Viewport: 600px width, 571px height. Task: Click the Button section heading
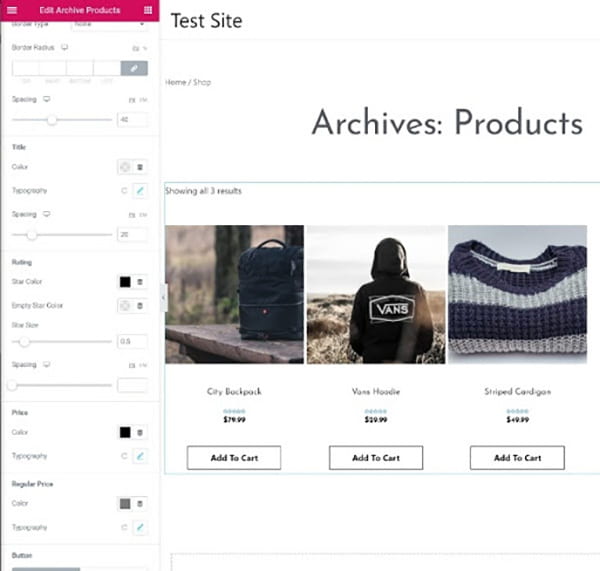(x=22, y=555)
